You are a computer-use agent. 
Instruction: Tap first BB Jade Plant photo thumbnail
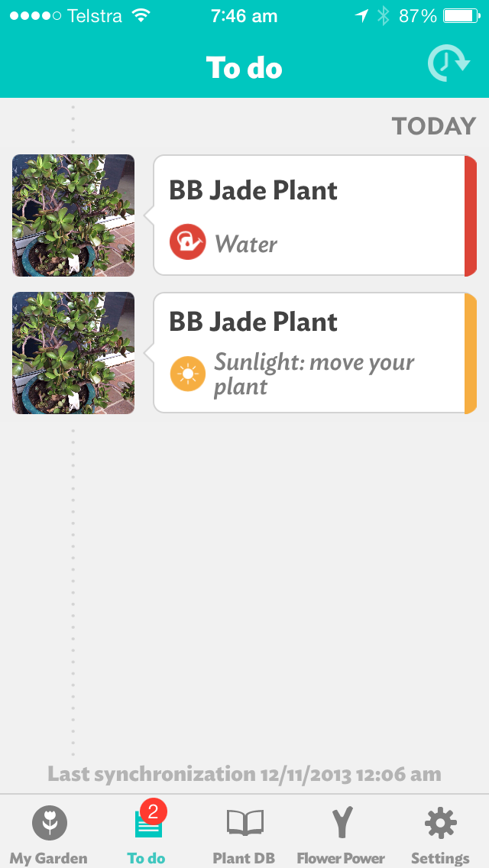pos(73,215)
